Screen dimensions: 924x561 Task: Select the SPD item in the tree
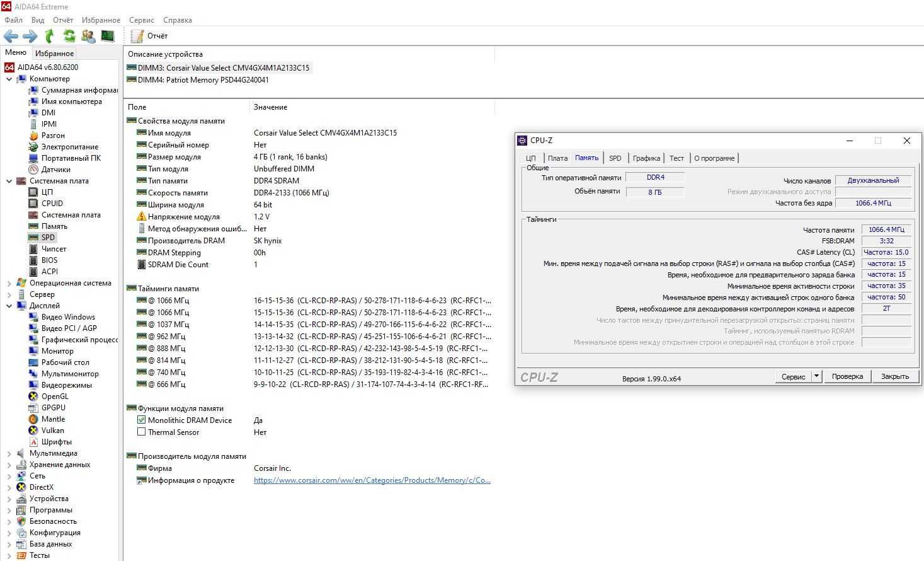tap(48, 238)
